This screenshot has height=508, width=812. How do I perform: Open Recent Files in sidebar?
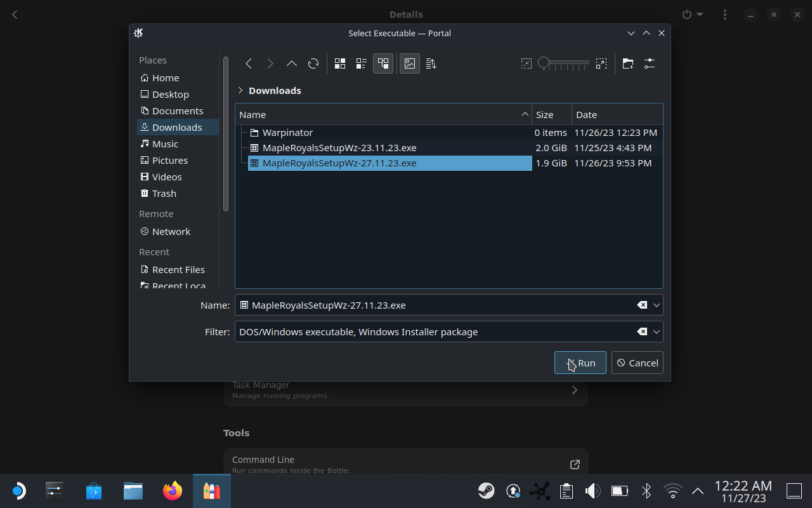[178, 269]
